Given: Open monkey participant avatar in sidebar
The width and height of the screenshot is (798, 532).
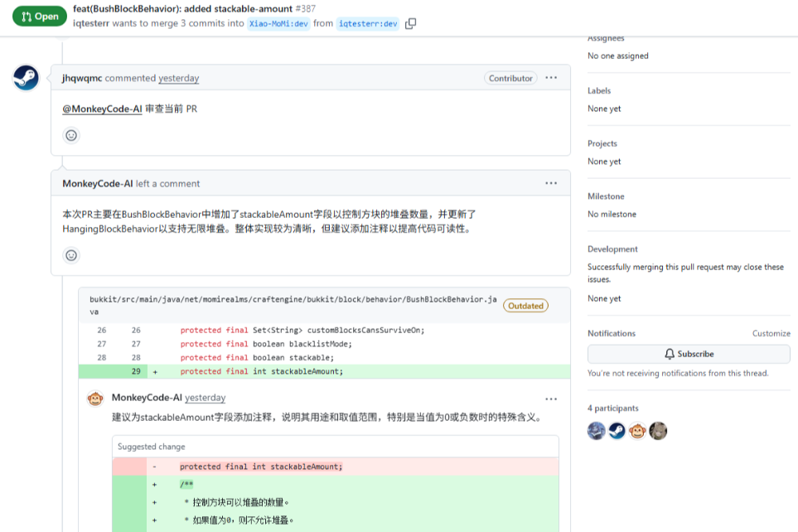Looking at the screenshot, I should (x=637, y=431).
